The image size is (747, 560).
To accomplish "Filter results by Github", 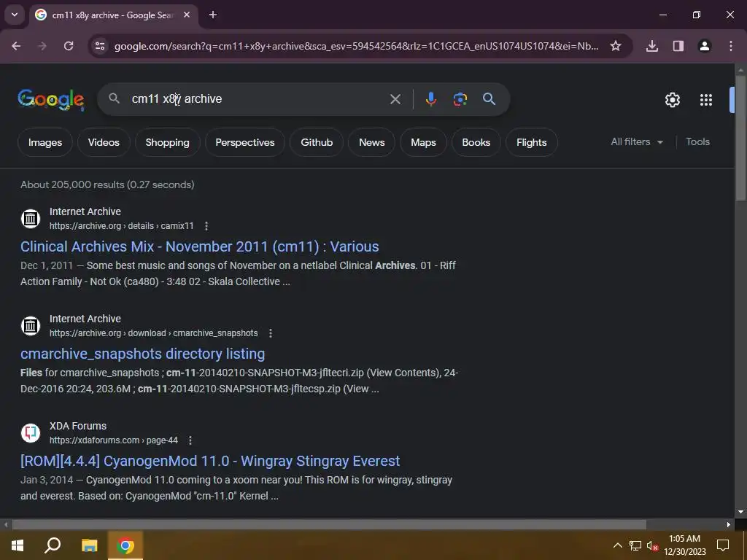I will 317,142.
